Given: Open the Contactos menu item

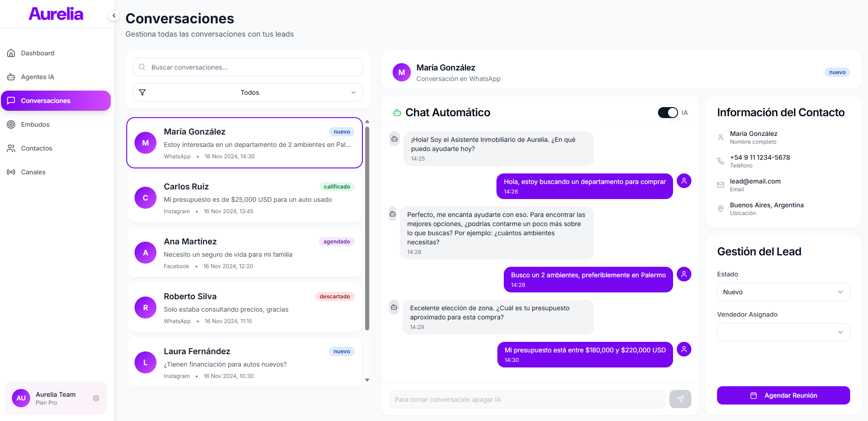Looking at the screenshot, I should [37, 148].
